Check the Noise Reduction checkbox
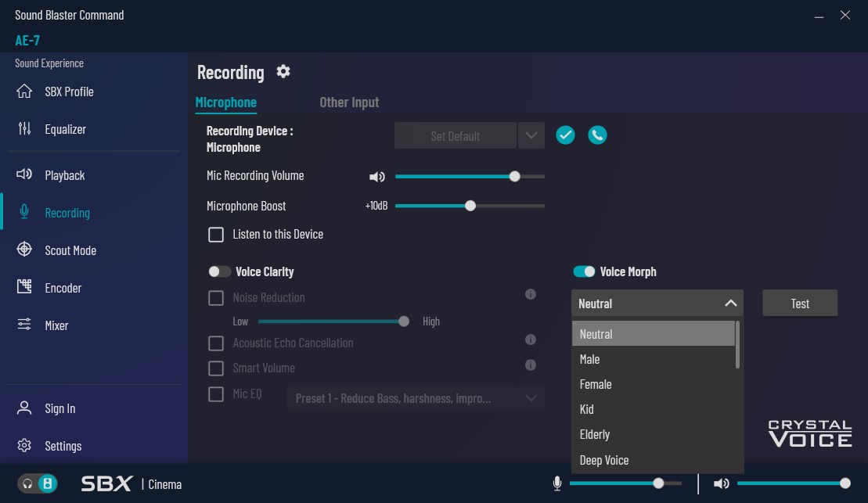868x503 pixels. tap(216, 298)
